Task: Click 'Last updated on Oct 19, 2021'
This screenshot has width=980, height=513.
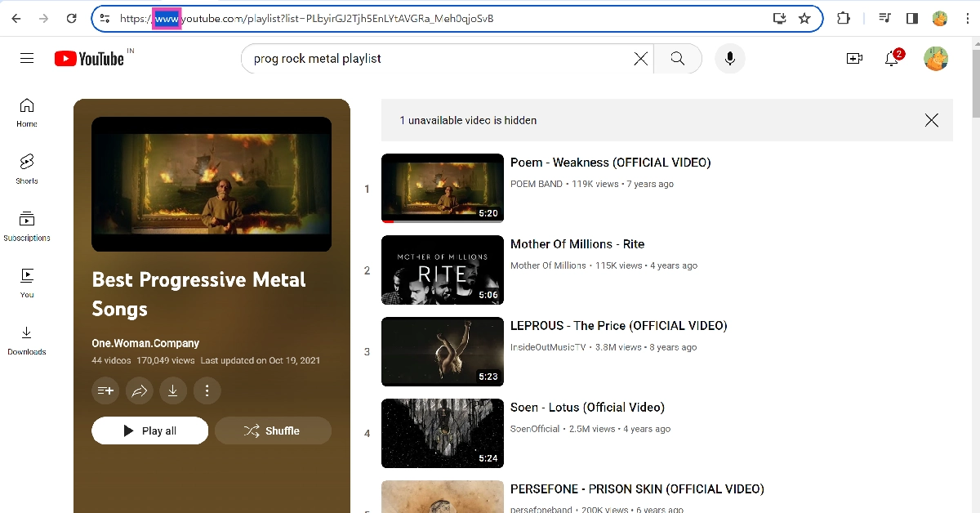Action: (260, 360)
